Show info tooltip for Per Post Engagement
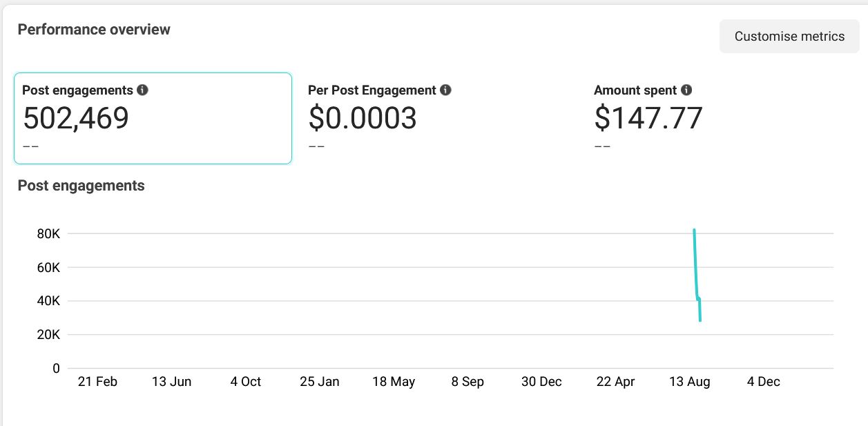The height and width of the screenshot is (426, 868). tap(446, 90)
